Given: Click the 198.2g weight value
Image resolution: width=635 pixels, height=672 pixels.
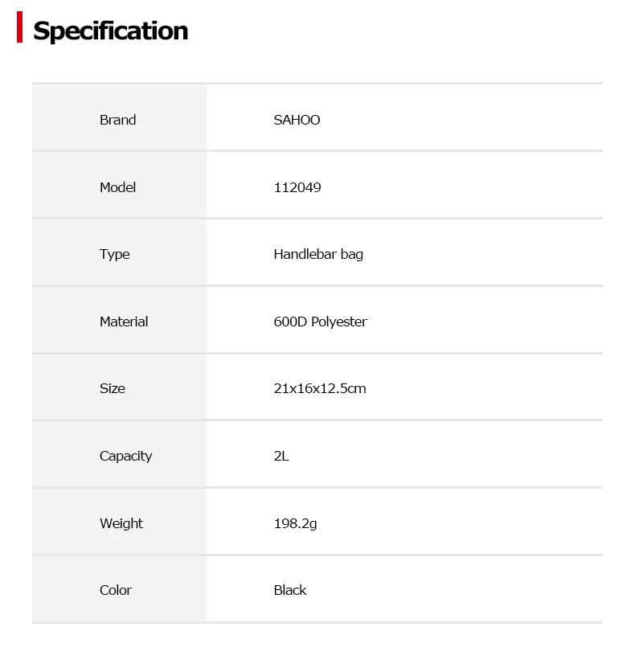Looking at the screenshot, I should point(295,524).
